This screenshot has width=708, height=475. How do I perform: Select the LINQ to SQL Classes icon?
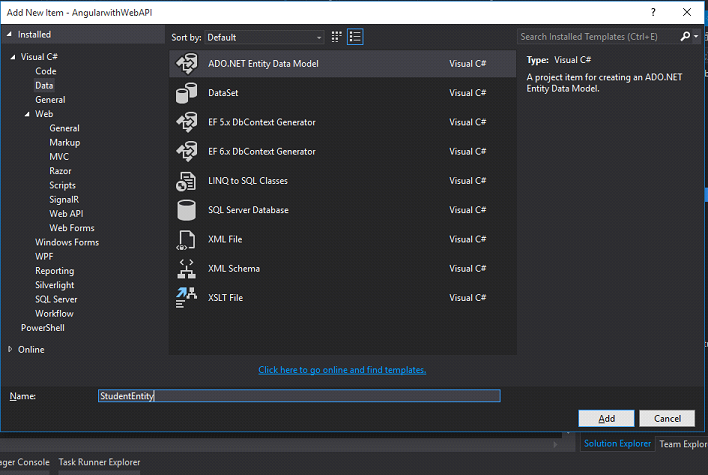point(186,181)
